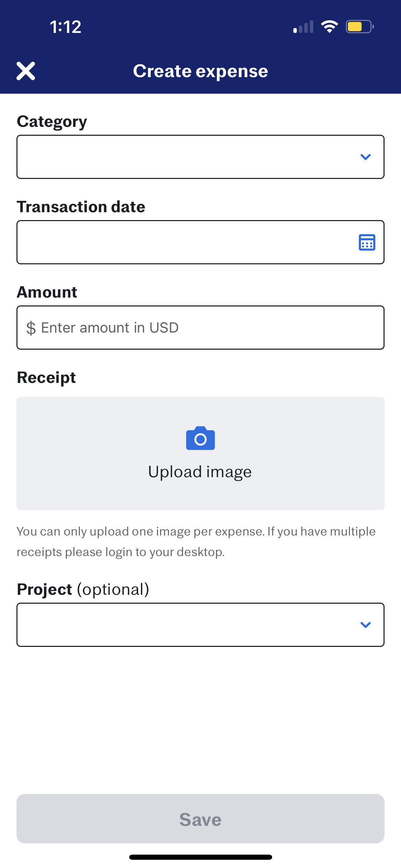401x868 pixels.
Task: Open the calendar date picker icon
Action: pos(367,242)
